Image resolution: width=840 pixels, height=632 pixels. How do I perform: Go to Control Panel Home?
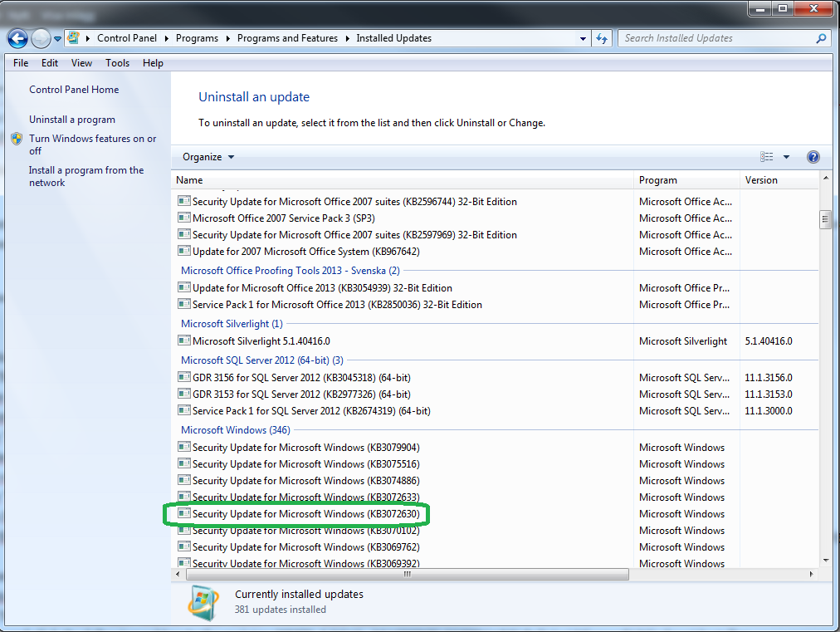tap(74, 90)
